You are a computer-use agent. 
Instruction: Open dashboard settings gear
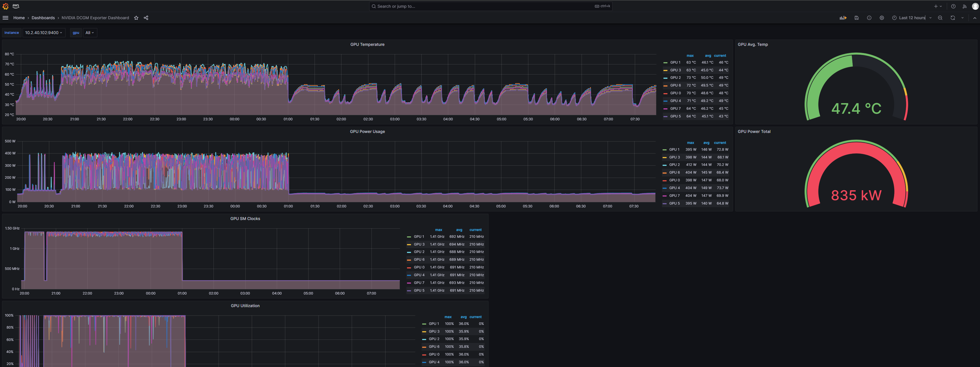point(882,18)
